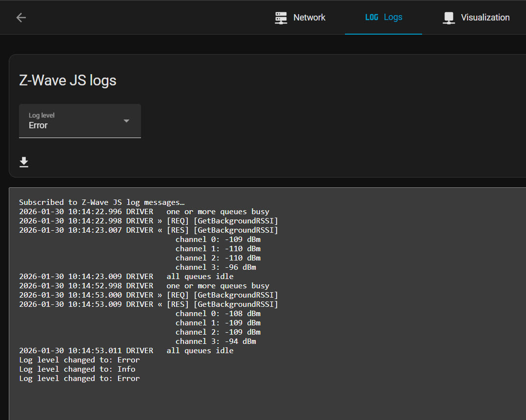Select the 10:14:53.009 GetBackgroundRSSI response line
Image resolution: width=526 pixels, height=420 pixels.
148,304
